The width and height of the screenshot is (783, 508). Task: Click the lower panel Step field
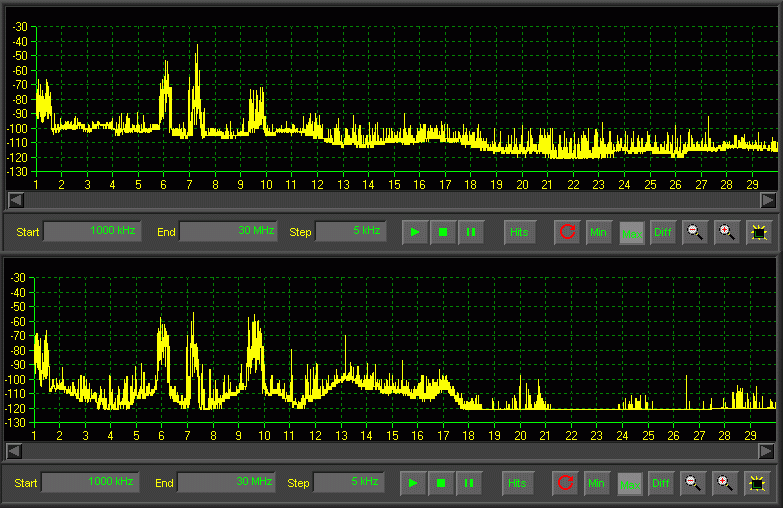pyautogui.click(x=348, y=482)
